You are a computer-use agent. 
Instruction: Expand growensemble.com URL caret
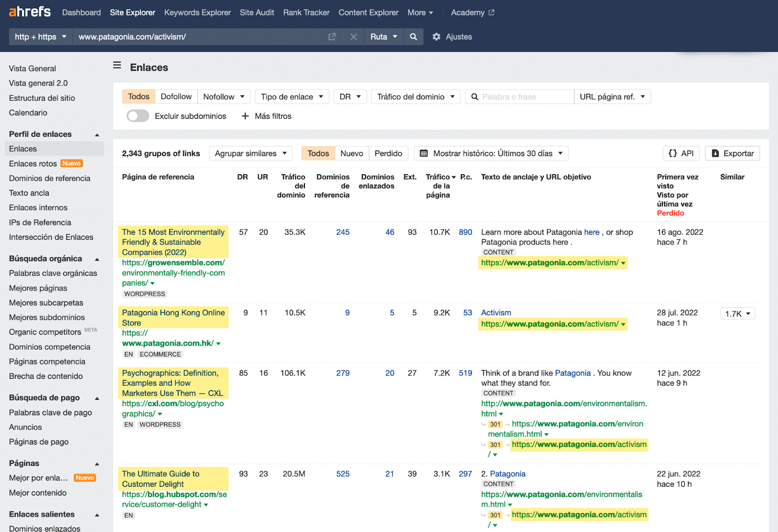152,284
